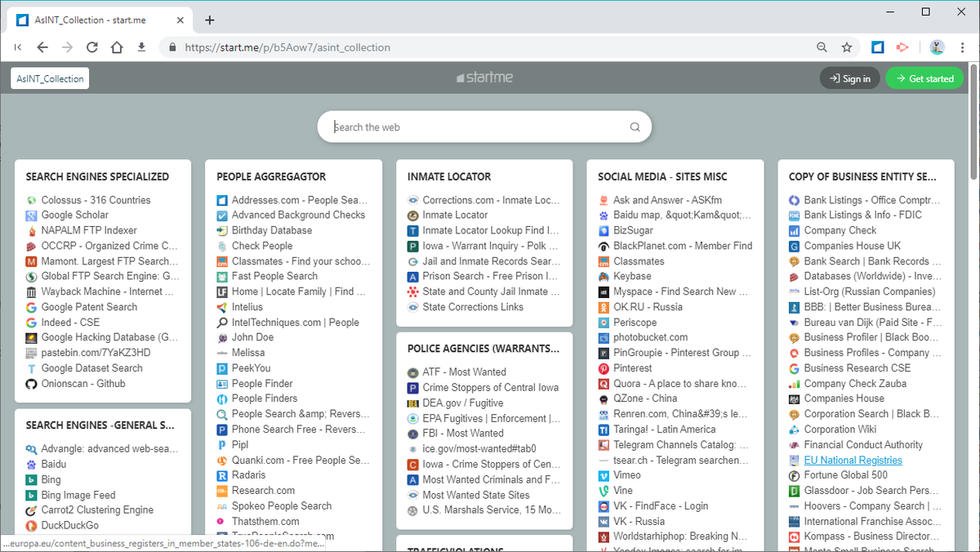
Task: Click the blue square extension icon
Action: [x=877, y=47]
